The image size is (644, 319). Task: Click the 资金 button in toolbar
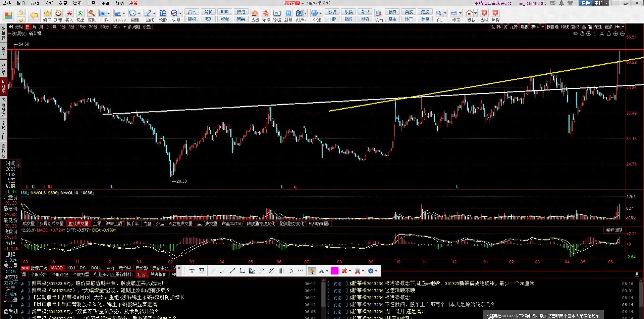225,19
